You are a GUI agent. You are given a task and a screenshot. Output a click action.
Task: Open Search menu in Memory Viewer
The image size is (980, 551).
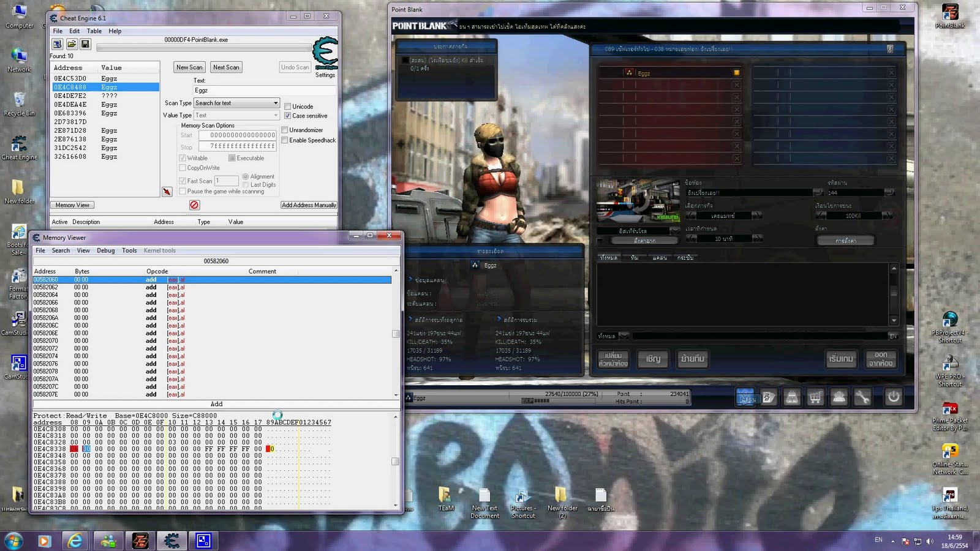(x=61, y=250)
